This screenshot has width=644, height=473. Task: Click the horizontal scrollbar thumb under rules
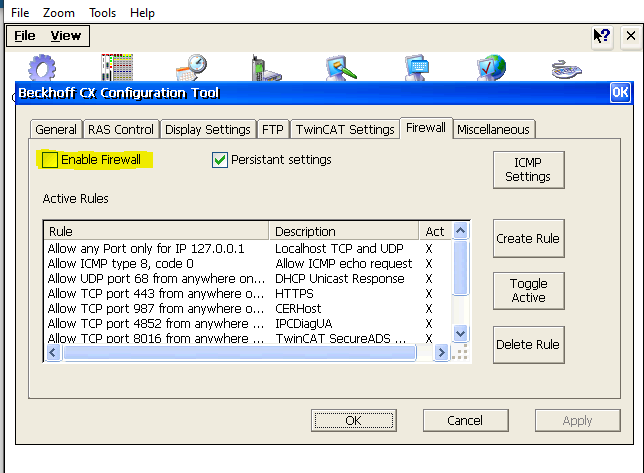[239, 352]
